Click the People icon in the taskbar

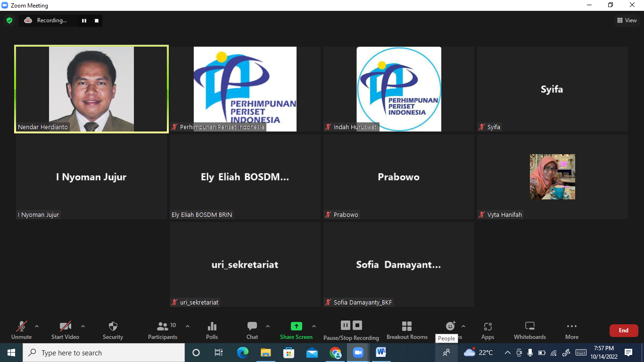(x=446, y=353)
